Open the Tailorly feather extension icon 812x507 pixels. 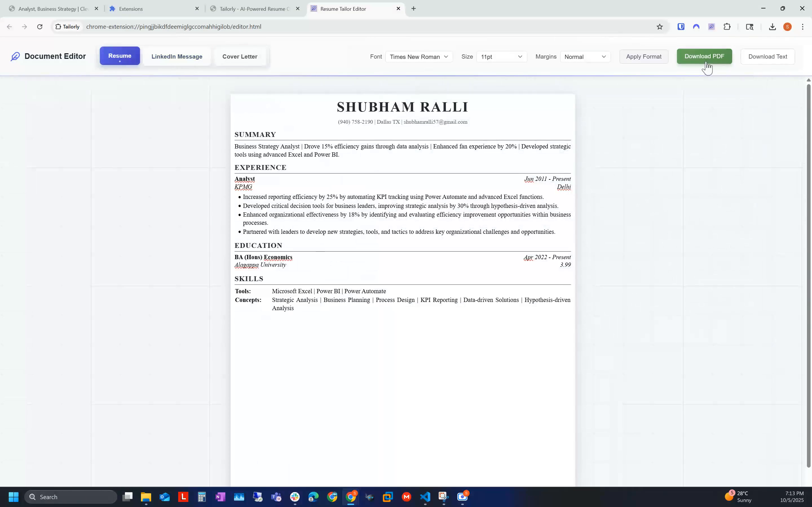point(711,26)
